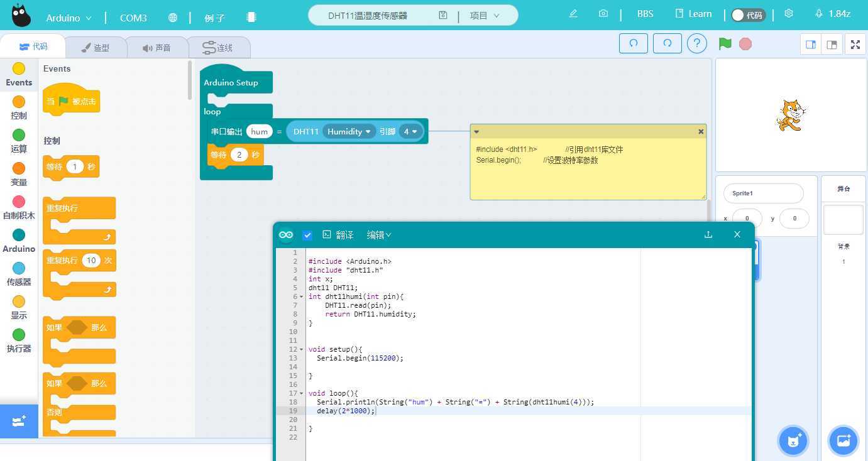The image size is (868, 461).
Task: Switch to large stage layout icon
Action: tap(832, 45)
